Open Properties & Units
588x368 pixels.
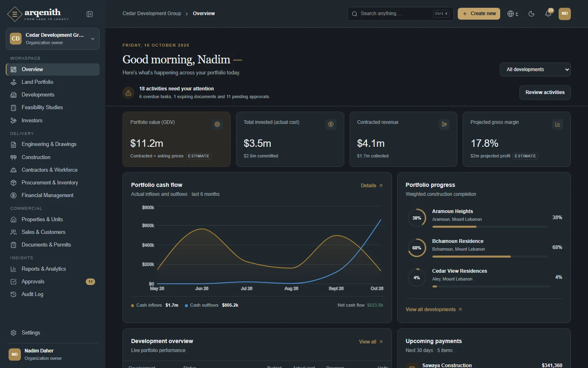point(53,220)
